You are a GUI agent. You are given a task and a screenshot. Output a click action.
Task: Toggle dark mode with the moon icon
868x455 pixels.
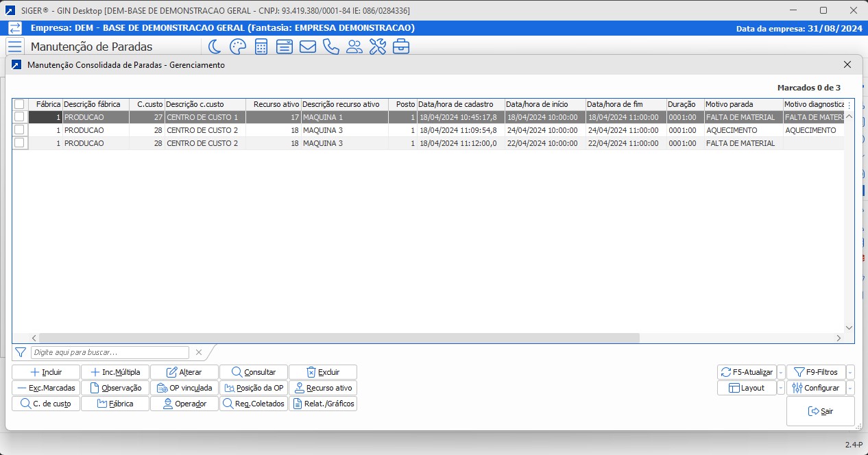215,47
